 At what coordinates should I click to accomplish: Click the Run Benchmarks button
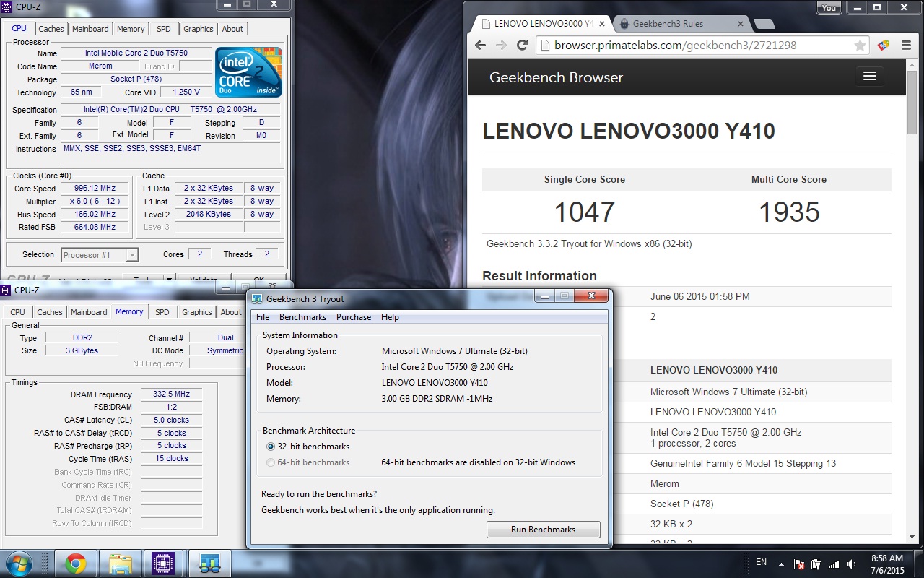coord(543,530)
